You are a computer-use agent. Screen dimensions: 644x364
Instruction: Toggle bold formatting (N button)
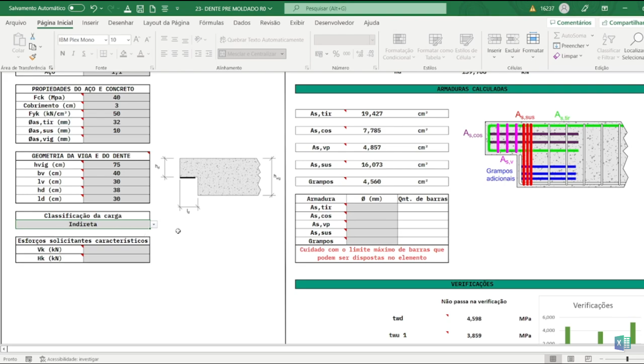[63, 54]
